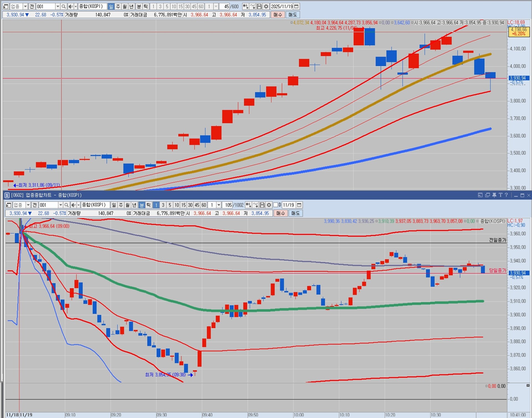This screenshot has width=532, height=418.
Task: Select 5-minute interval in lower chart
Action: pos(170,205)
